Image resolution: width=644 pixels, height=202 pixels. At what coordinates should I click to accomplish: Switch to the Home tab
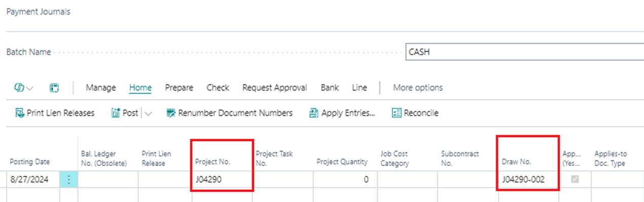[140, 88]
